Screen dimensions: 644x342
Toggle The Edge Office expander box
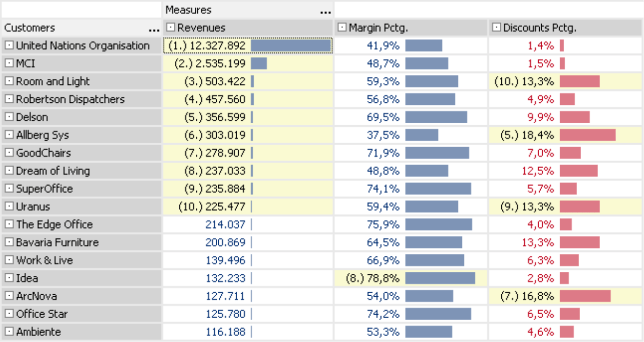tap(9, 224)
